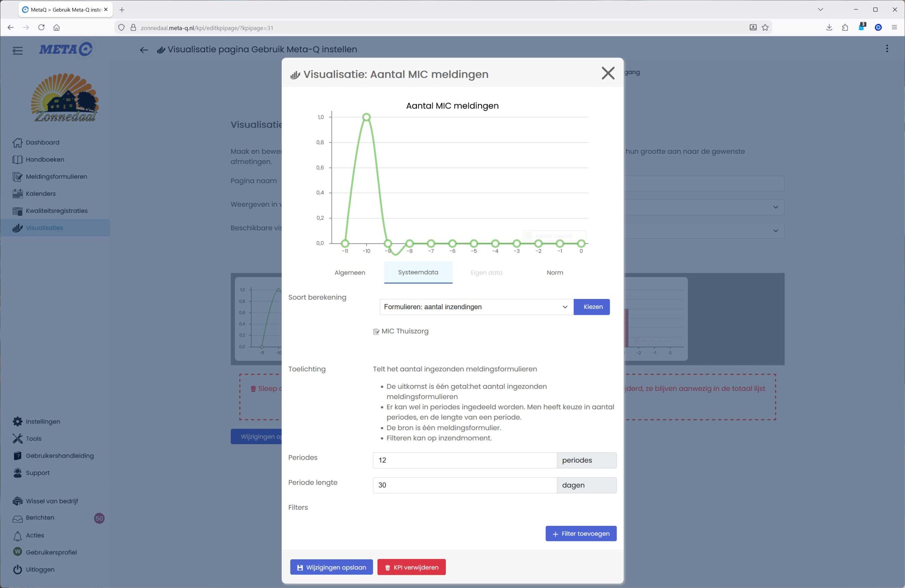
Task: Expand the Beschikbare visualisaties dropdown arrow
Action: pyautogui.click(x=775, y=231)
